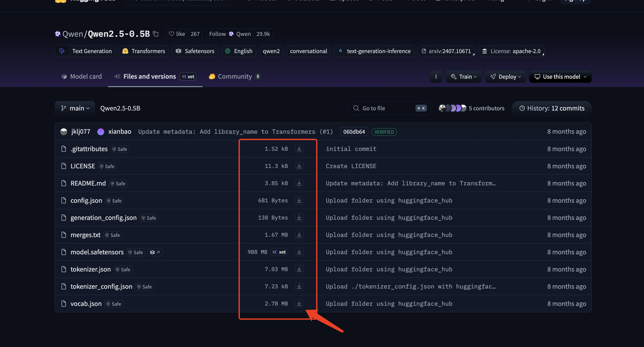Download the LICENSE file
Image resolution: width=644 pixels, height=347 pixels.
point(299,166)
